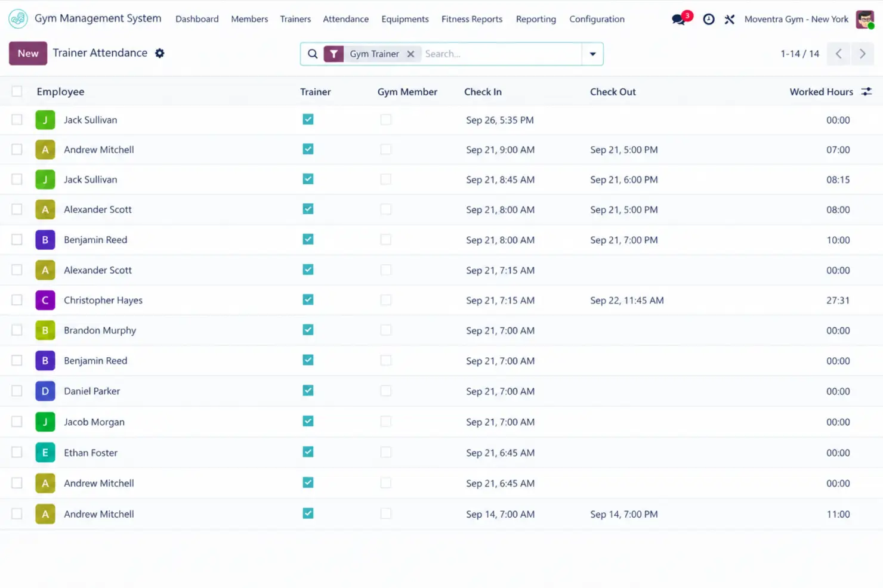The image size is (883, 588).
Task: Open the Equipments menu
Action: (405, 19)
